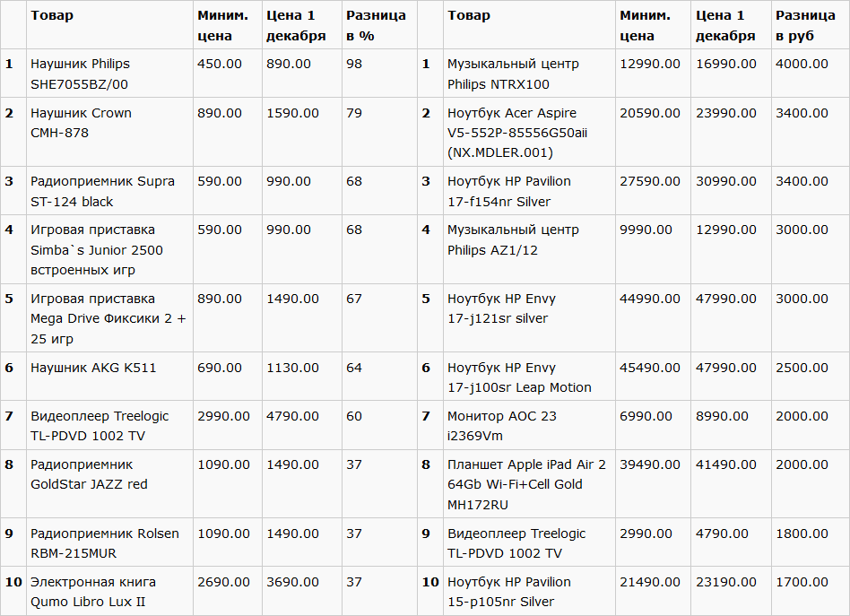Select 'Планшет Apple iPad Air 2' cell
Viewport: 850px width, 616px height.
pos(529,483)
